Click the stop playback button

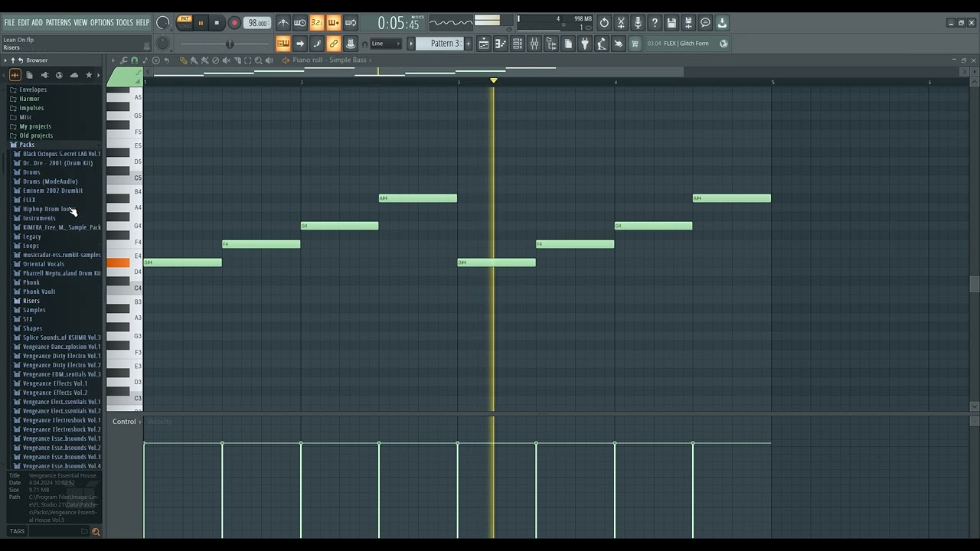pos(217,23)
